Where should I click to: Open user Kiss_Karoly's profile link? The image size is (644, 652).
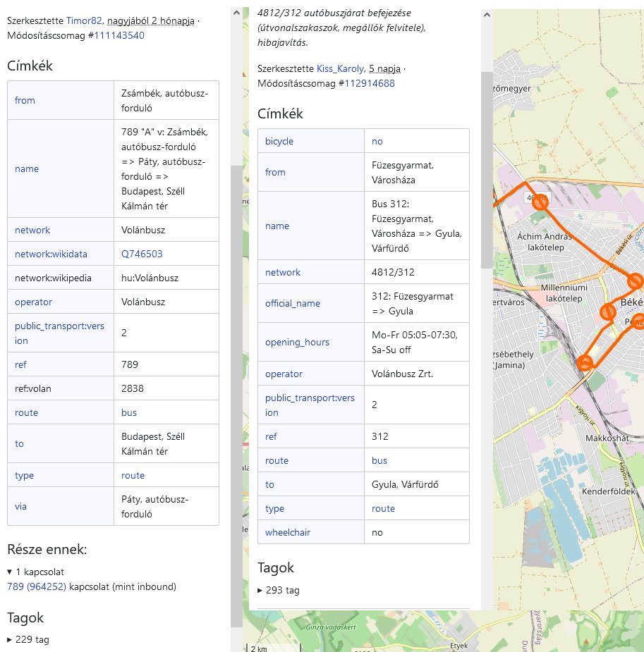click(x=340, y=68)
